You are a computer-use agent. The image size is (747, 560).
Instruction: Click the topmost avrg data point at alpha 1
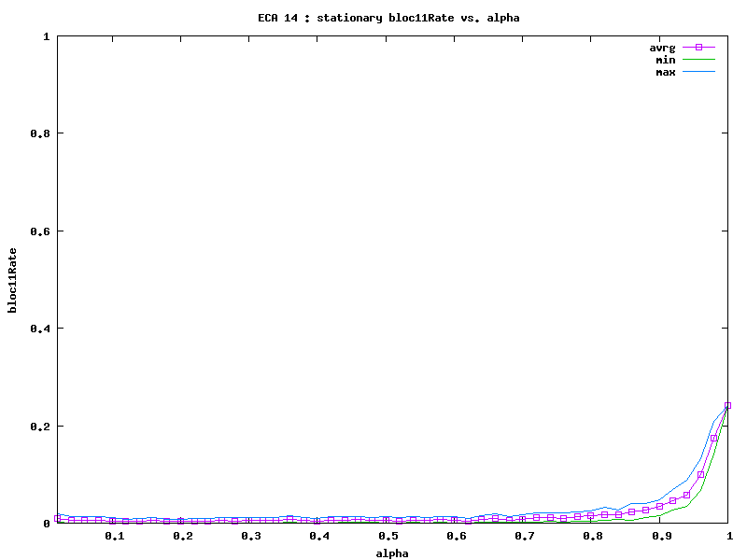[728, 406]
